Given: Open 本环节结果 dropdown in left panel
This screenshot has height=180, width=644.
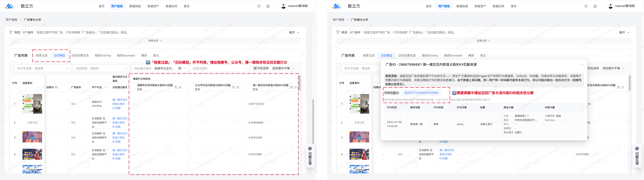Looking at the screenshot, I should click(x=43, y=68).
